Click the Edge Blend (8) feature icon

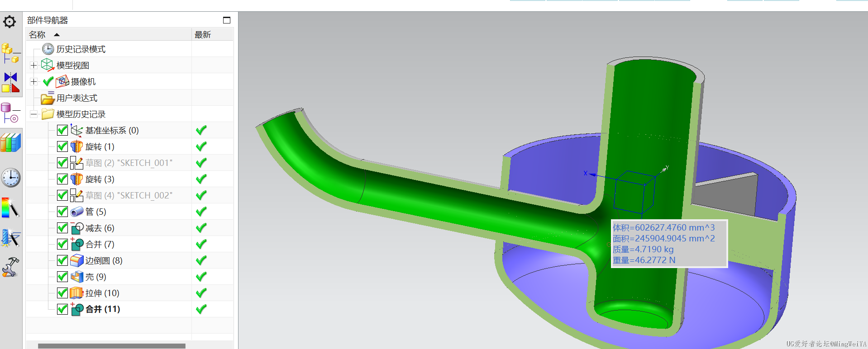(x=76, y=260)
